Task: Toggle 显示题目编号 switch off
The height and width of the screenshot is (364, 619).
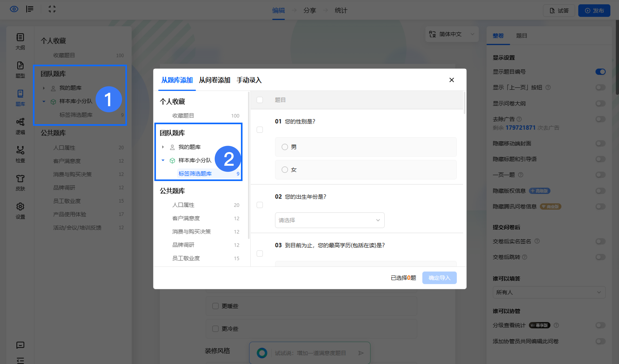Action: (x=600, y=72)
